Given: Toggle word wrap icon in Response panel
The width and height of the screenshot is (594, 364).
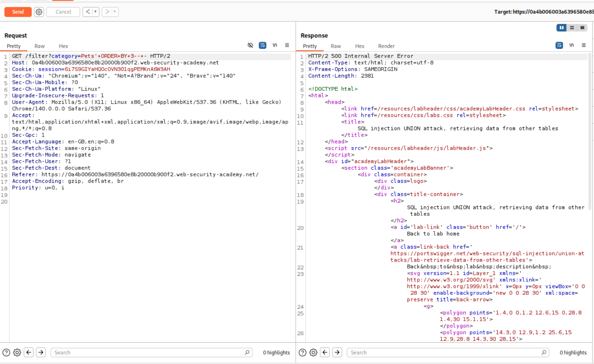Looking at the screenshot, I should click(x=559, y=45).
